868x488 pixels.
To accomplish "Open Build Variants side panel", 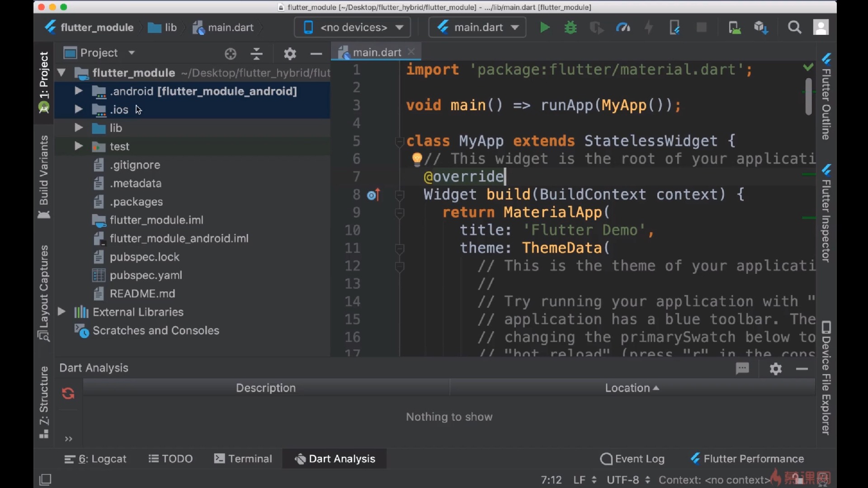I will coord(44,177).
